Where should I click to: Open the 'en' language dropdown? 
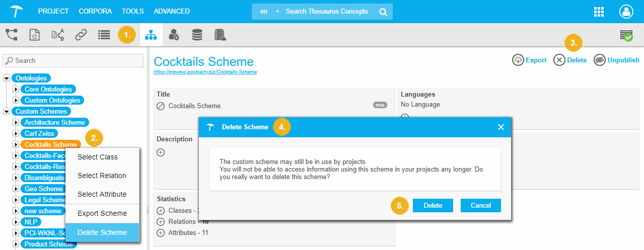(x=269, y=12)
